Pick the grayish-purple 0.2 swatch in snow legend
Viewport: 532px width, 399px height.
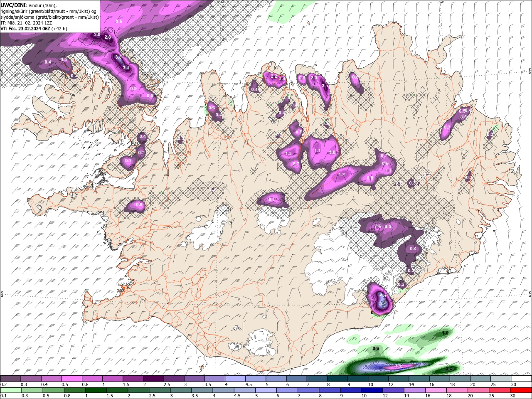[10, 379]
